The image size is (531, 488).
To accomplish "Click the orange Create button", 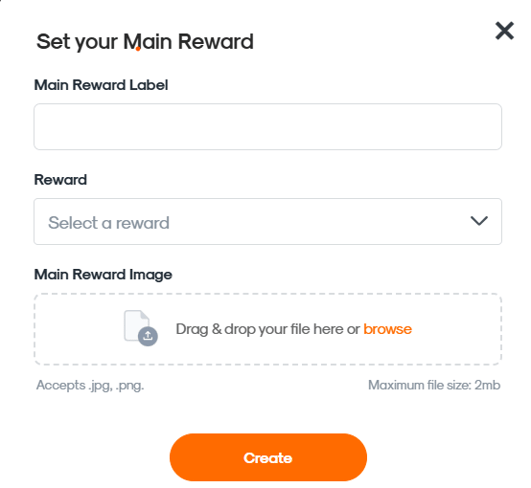I will pyautogui.click(x=268, y=457).
